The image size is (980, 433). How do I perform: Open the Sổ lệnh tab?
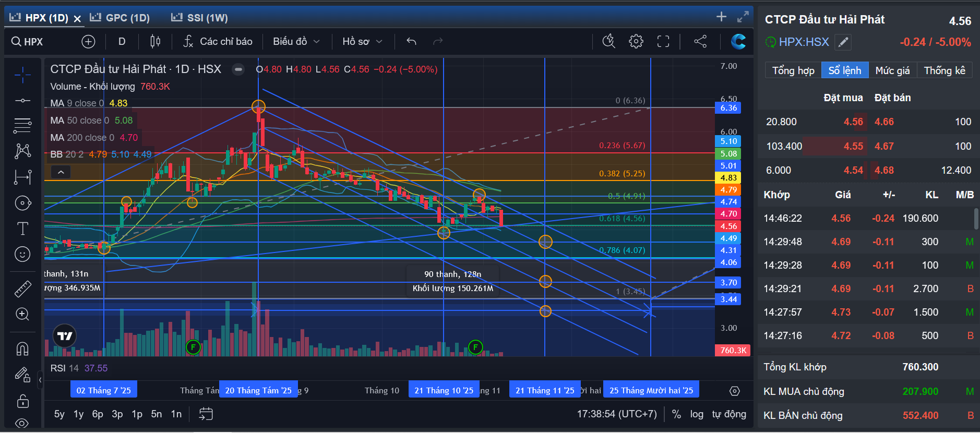point(845,70)
